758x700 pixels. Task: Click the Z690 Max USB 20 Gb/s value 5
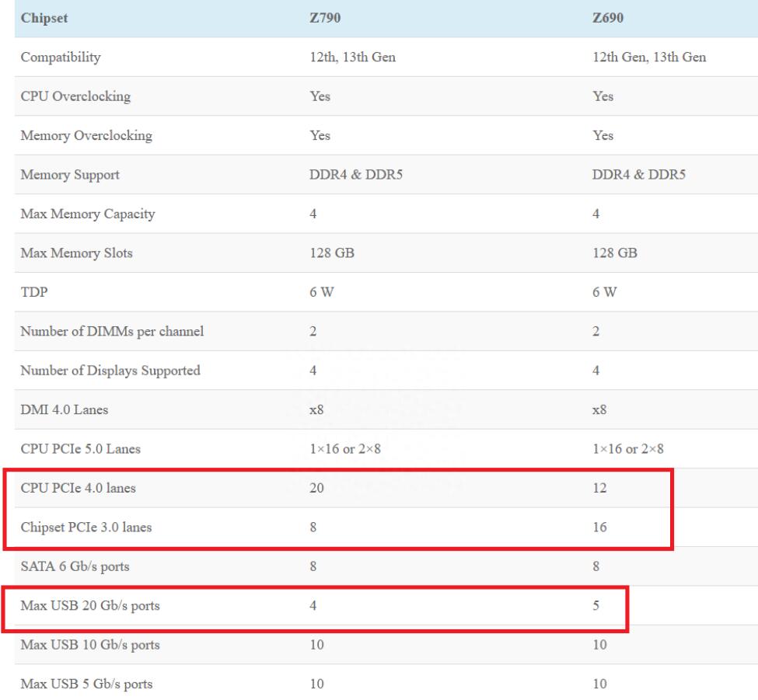(x=596, y=606)
